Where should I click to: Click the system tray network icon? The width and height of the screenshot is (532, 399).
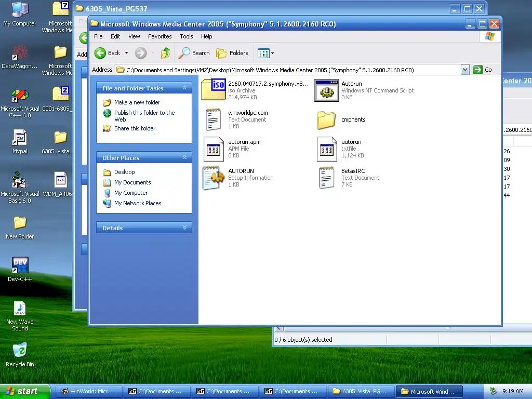(x=493, y=391)
